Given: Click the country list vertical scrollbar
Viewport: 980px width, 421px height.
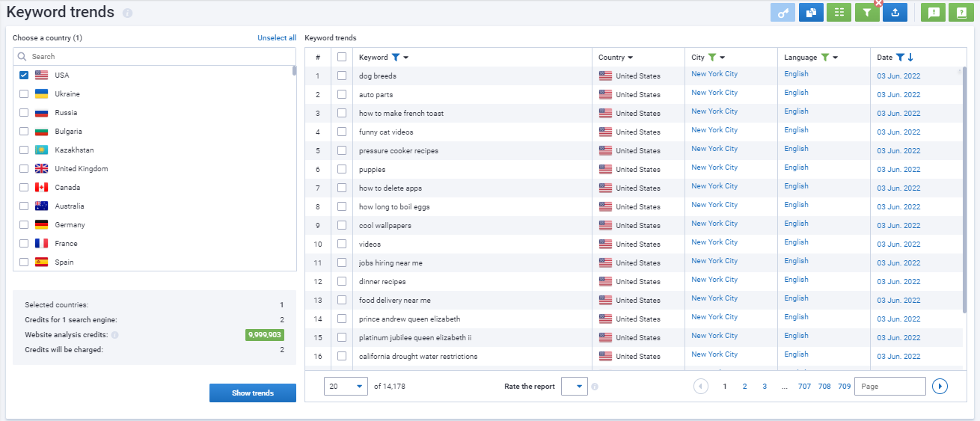Looking at the screenshot, I should [x=294, y=71].
